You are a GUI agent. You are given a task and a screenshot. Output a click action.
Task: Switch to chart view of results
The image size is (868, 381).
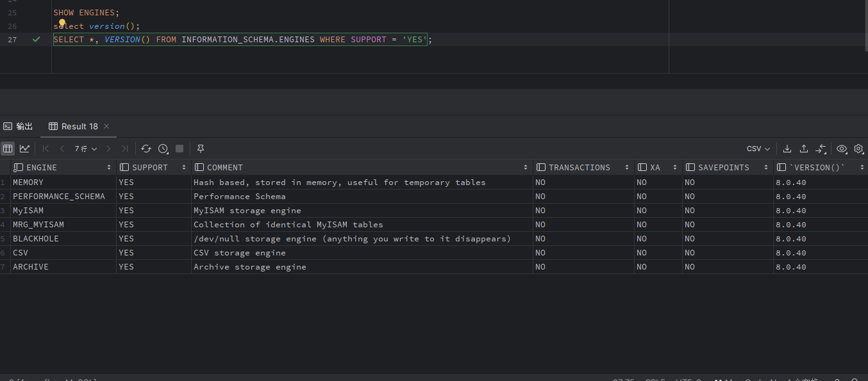coord(24,149)
